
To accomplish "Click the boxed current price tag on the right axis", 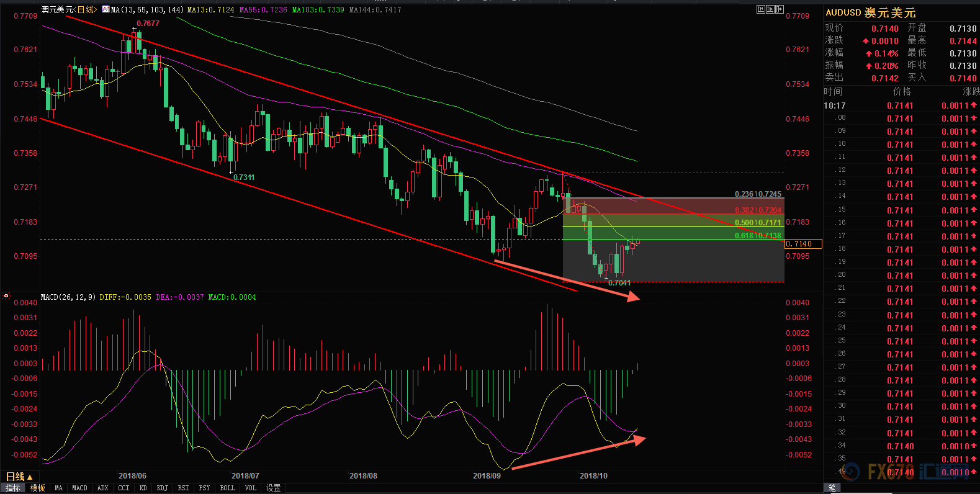I will (803, 244).
